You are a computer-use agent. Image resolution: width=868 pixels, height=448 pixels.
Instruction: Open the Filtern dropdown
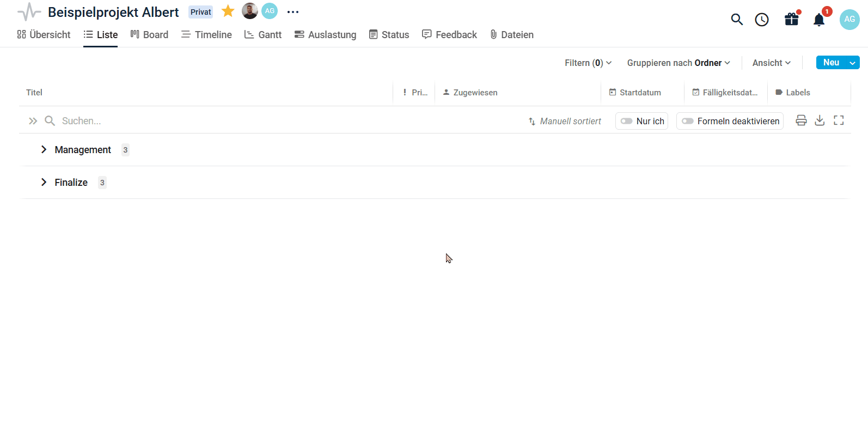(x=588, y=63)
